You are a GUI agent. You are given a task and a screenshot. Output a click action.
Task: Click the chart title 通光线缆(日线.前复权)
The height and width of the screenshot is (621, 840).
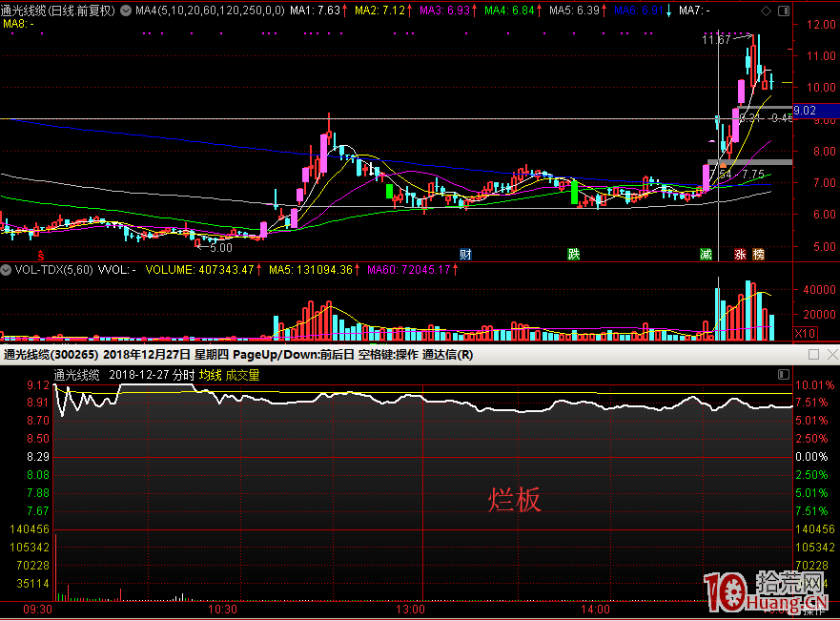[x=58, y=10]
